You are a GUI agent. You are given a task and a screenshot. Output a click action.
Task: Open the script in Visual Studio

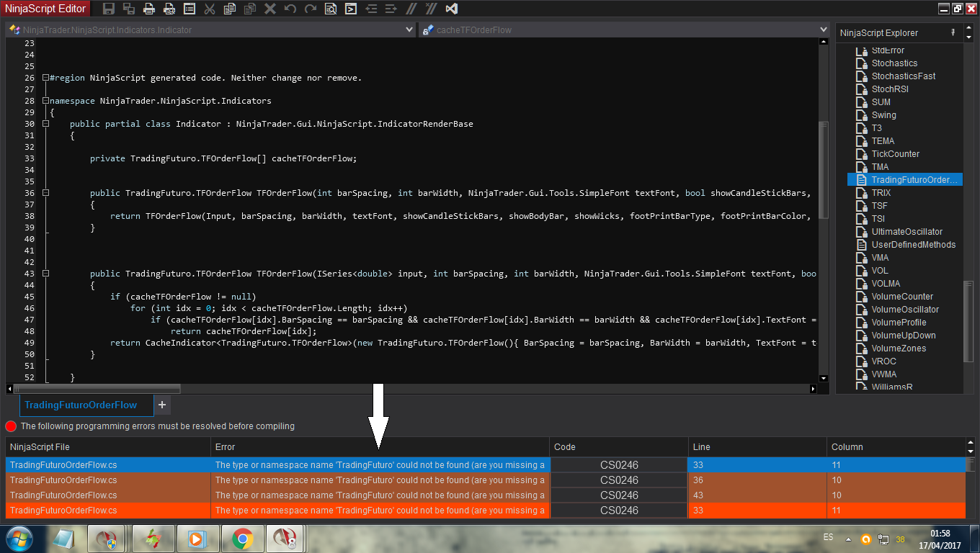pyautogui.click(x=452, y=9)
